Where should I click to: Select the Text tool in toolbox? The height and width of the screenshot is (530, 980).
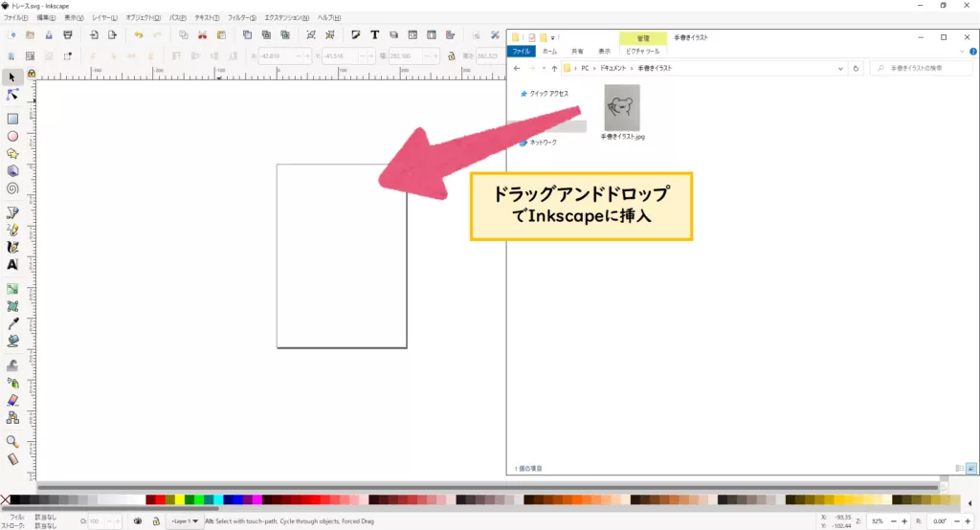click(11, 265)
